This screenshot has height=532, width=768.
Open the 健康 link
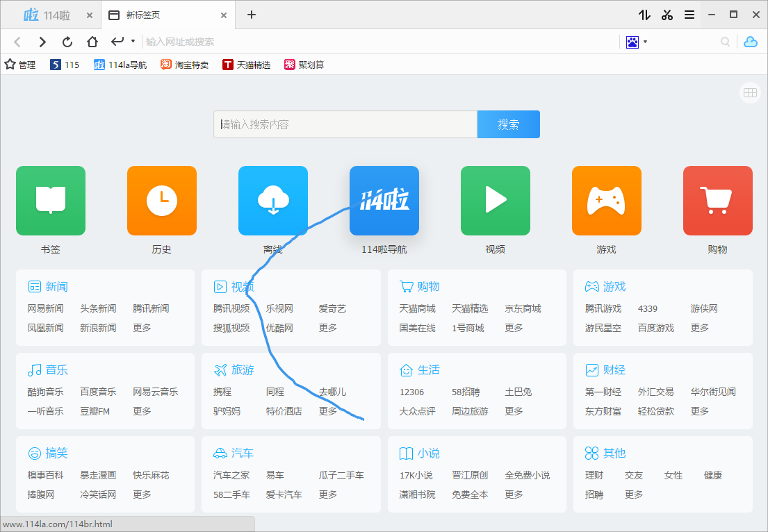pyautogui.click(x=713, y=475)
